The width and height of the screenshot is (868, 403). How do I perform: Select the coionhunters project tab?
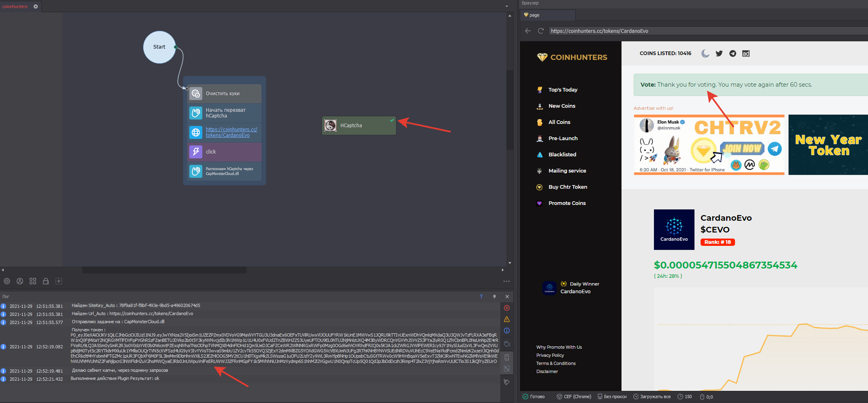coord(15,6)
